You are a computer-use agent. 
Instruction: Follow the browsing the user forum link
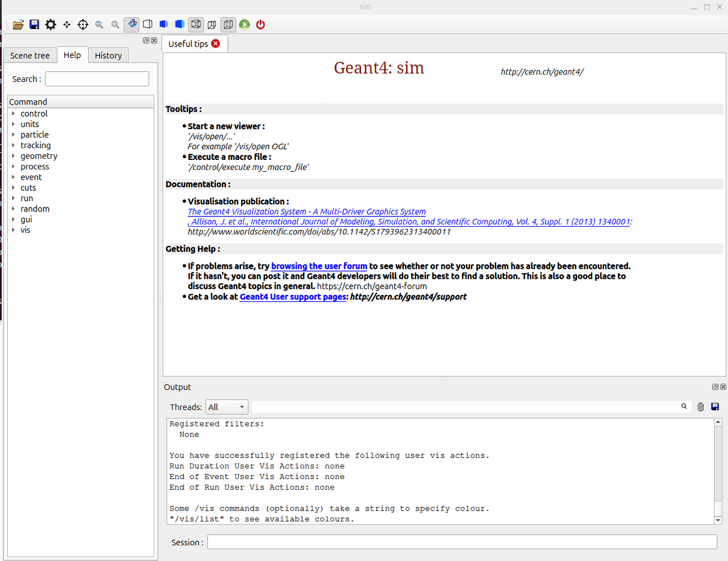319,266
